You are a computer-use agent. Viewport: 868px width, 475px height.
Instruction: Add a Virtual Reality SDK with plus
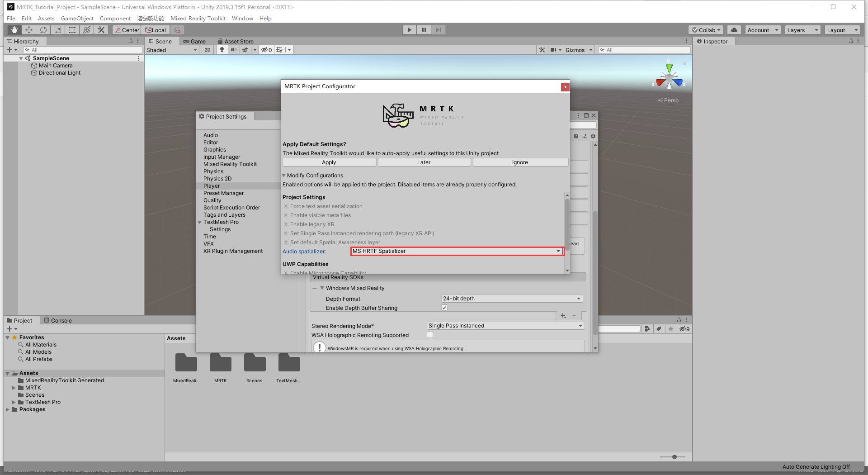(563, 315)
